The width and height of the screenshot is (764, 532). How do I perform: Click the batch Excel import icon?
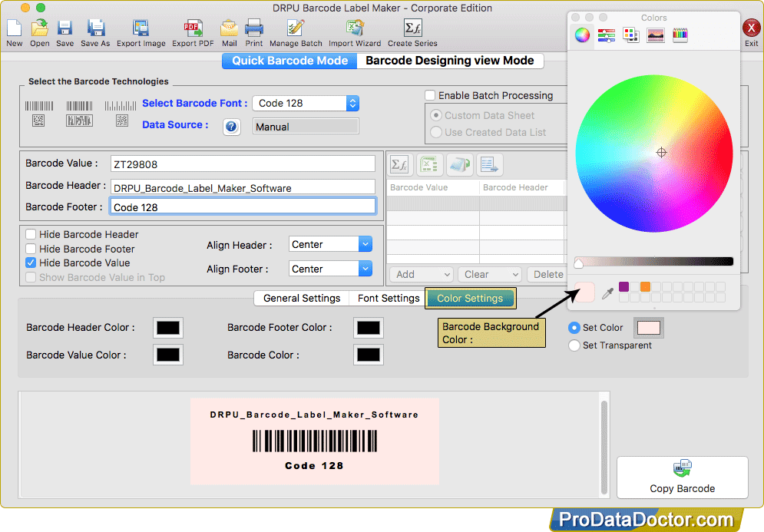(x=429, y=164)
